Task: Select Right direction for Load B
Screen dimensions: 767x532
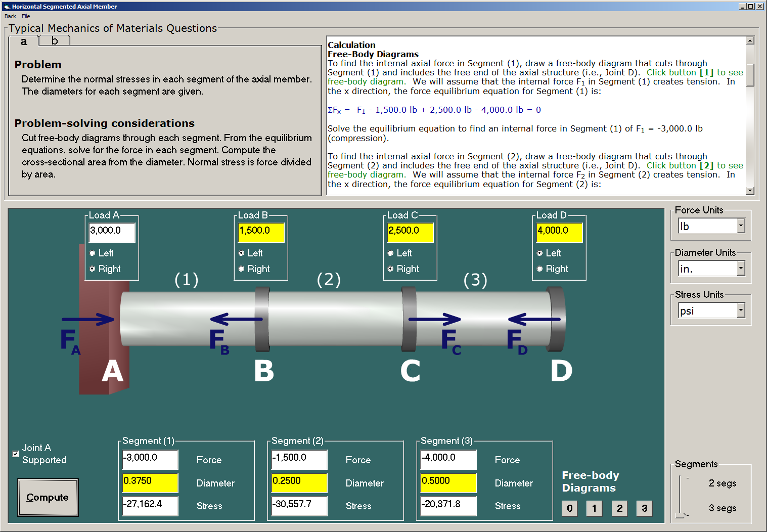Action: 241,269
